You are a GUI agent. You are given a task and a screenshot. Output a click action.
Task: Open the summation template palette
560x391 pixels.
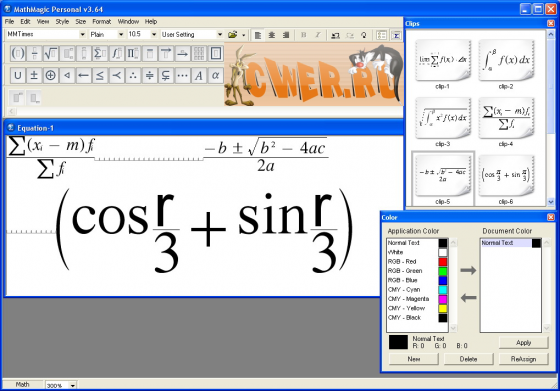click(100, 54)
